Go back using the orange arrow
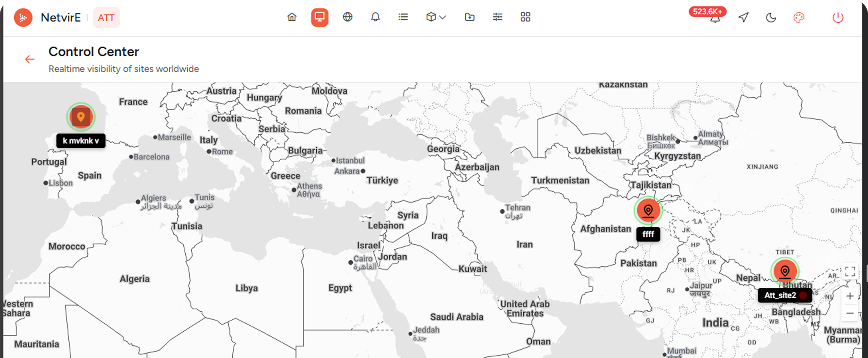868x358 pixels. pos(30,60)
